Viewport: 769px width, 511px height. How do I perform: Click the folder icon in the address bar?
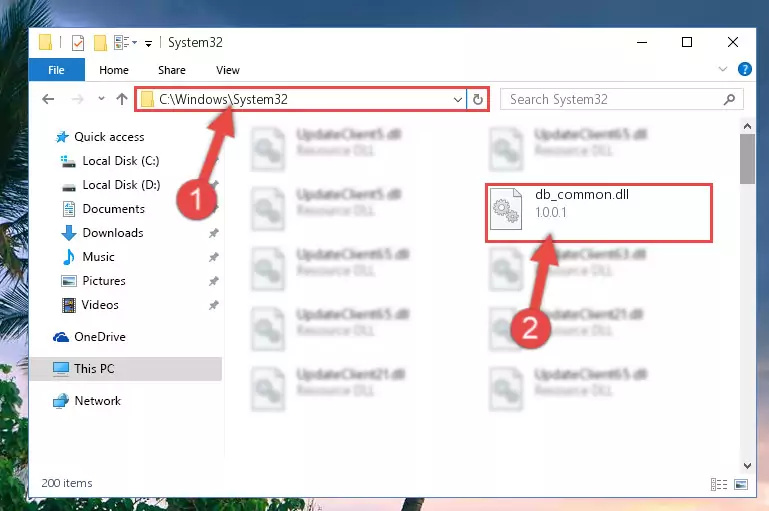pos(147,100)
